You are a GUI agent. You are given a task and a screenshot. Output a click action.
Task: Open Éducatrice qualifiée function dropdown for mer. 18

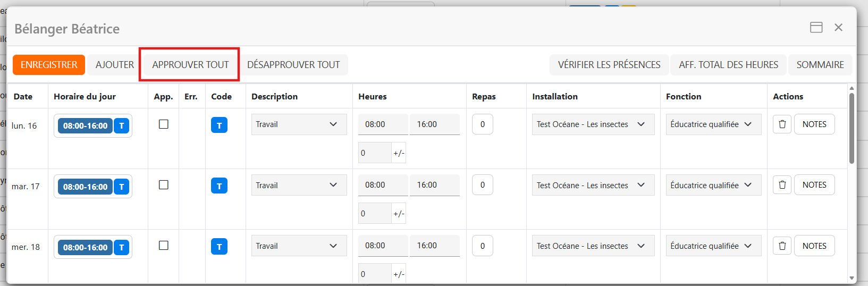(713, 246)
